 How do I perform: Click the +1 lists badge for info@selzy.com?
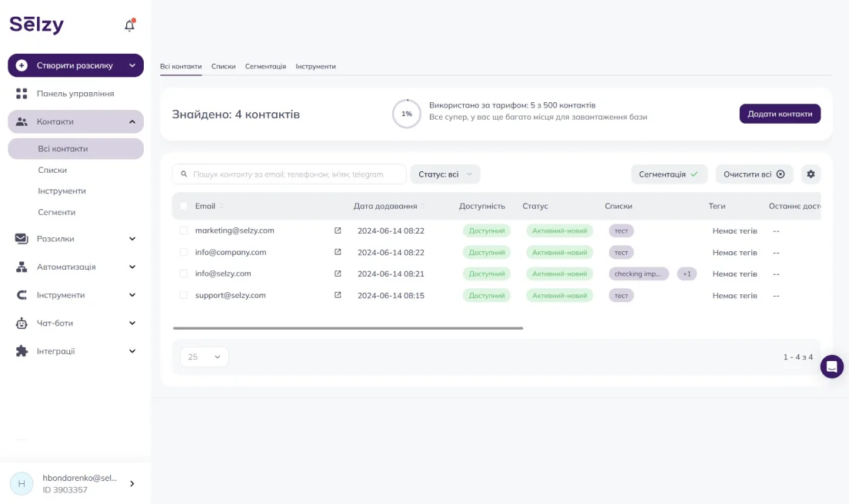[x=687, y=274]
